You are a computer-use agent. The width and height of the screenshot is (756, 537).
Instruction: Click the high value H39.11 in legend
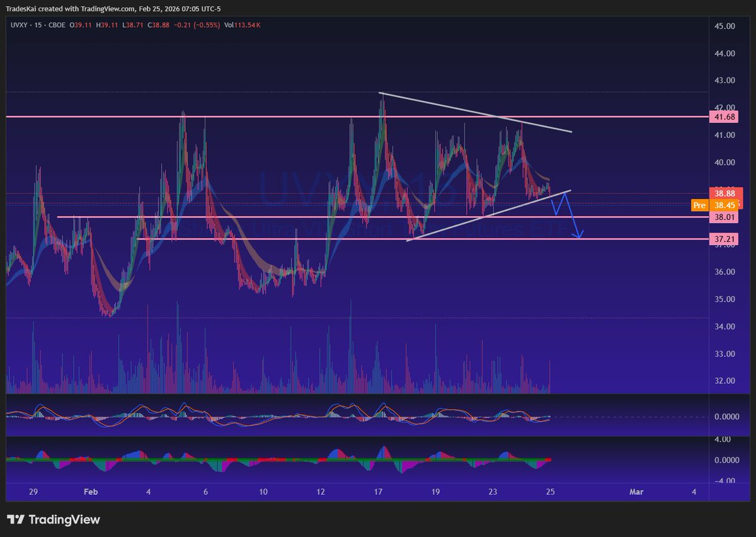tap(108, 25)
